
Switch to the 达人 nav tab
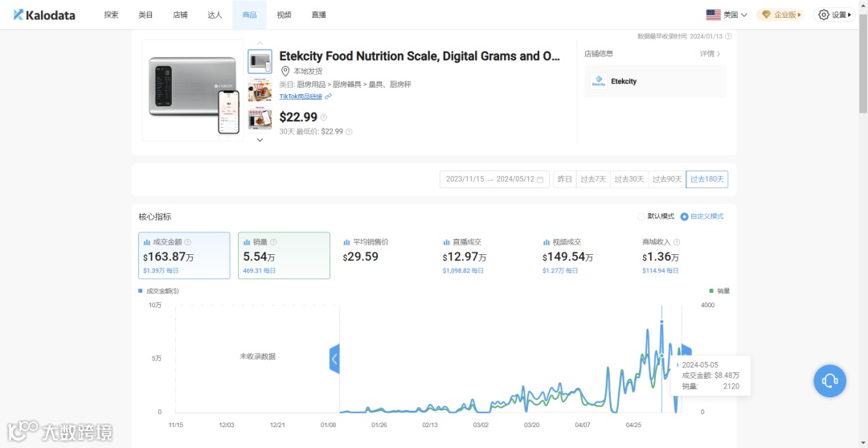click(215, 15)
